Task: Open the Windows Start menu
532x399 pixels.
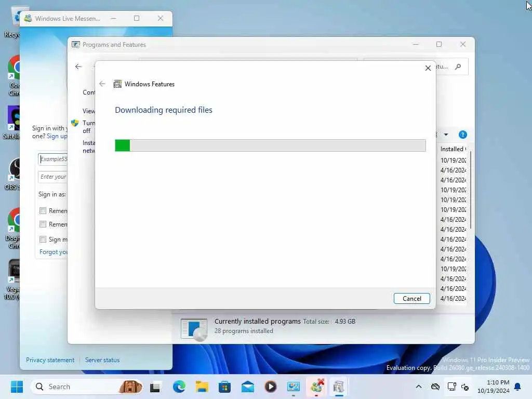Action: 17,387
